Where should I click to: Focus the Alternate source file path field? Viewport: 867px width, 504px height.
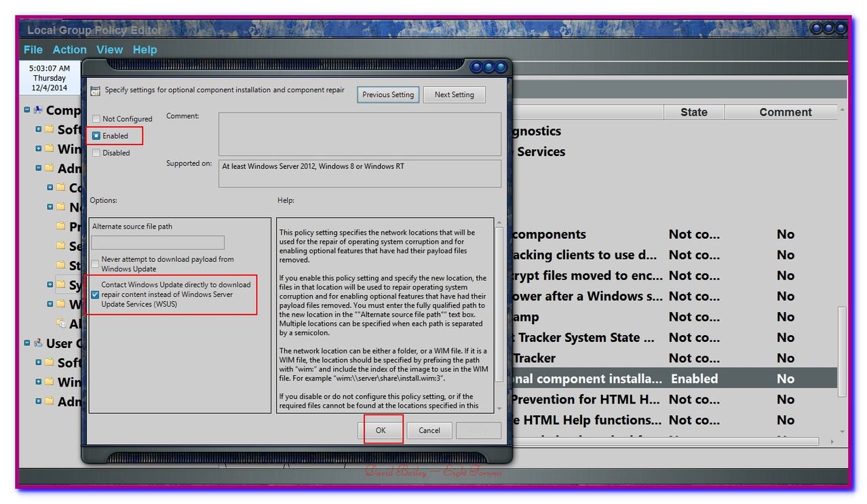pos(158,242)
